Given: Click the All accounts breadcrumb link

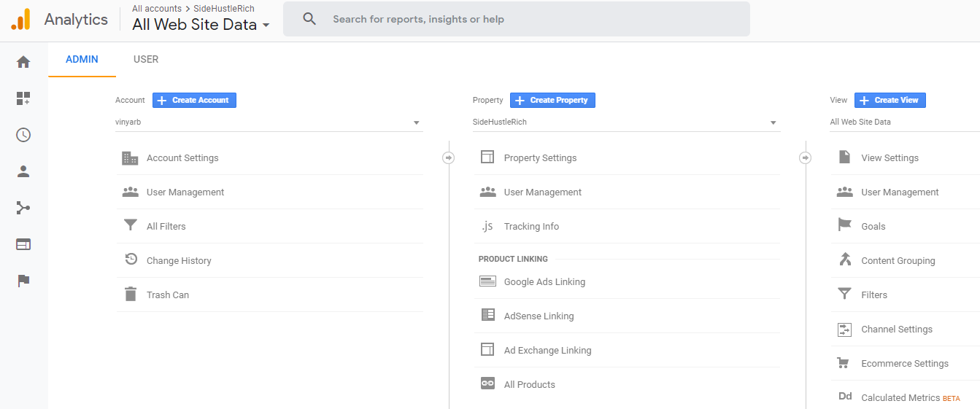Looking at the screenshot, I should pos(157,9).
